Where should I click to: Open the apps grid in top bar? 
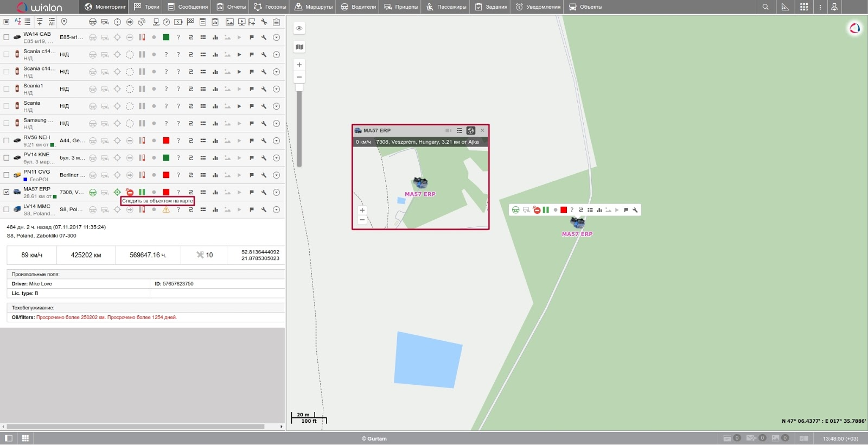(804, 7)
